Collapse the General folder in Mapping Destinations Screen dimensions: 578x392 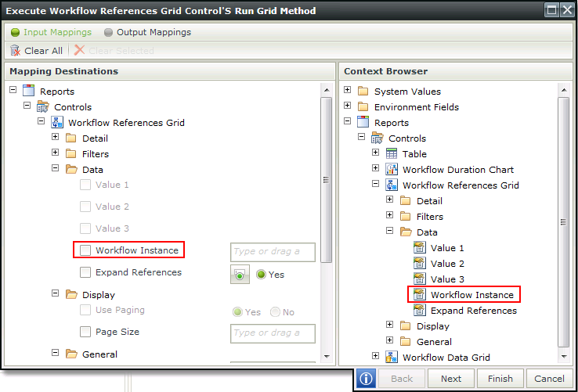[56, 353]
